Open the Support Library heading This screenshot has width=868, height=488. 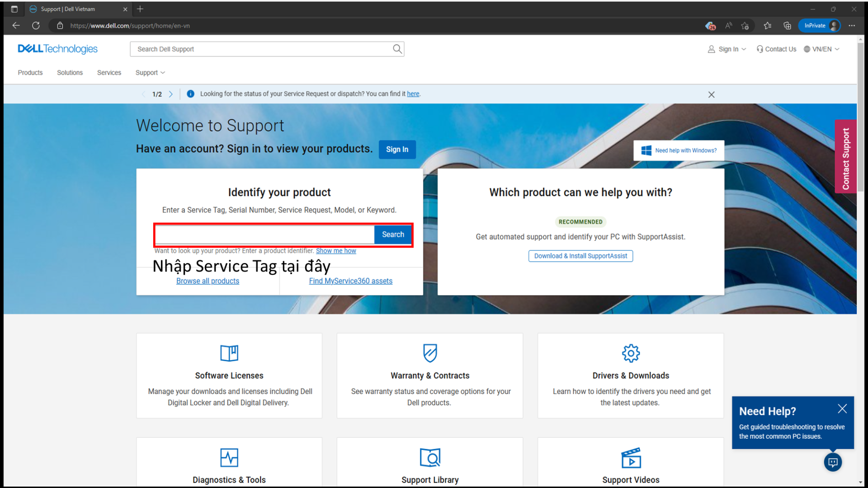point(430,480)
